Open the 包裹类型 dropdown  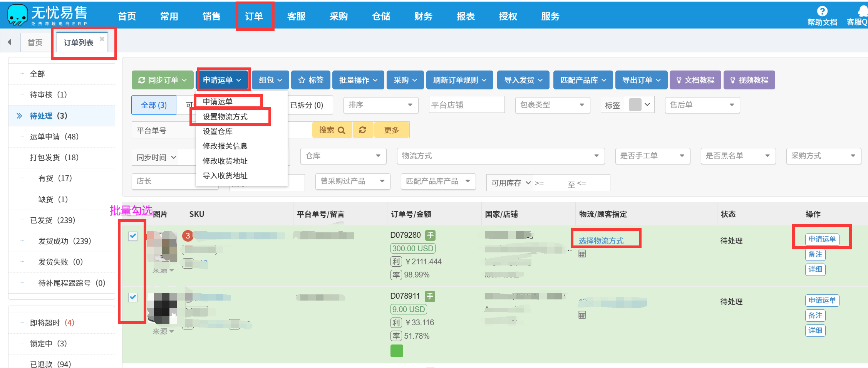click(552, 105)
